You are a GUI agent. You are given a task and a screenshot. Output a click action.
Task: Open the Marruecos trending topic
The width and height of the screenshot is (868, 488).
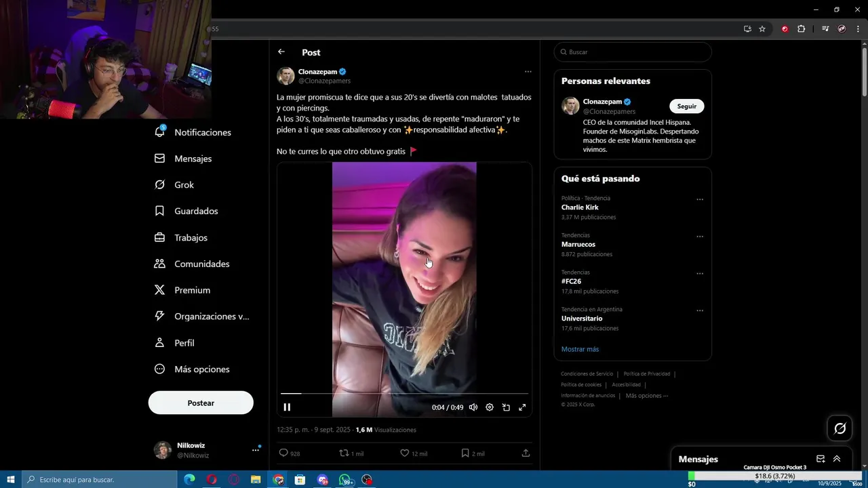tap(578, 244)
